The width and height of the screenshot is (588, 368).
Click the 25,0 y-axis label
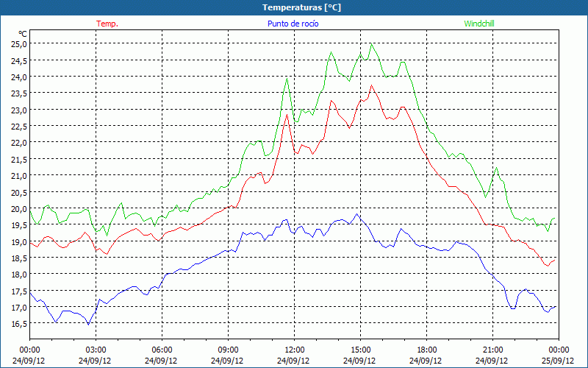click(19, 44)
